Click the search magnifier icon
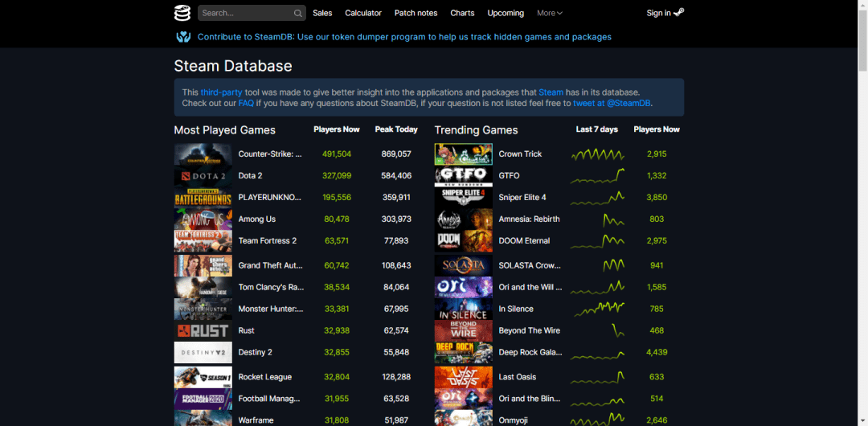The width and height of the screenshot is (868, 426). click(298, 13)
